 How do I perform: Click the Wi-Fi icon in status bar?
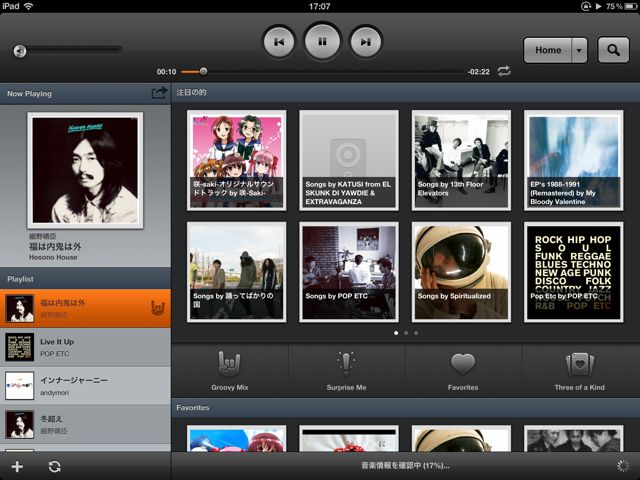29,6
